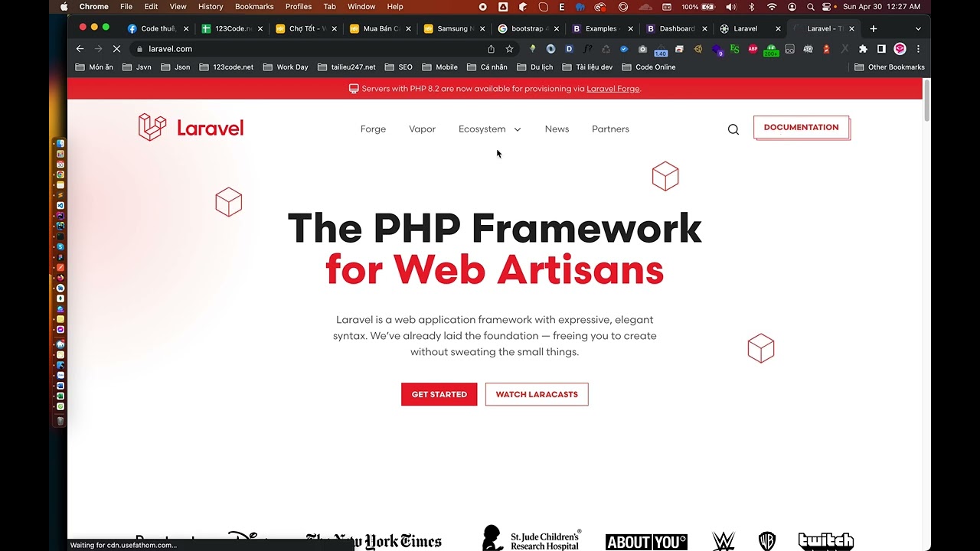The width and height of the screenshot is (980, 551).
Task: Open Chrome profile avatar
Action: [x=900, y=49]
